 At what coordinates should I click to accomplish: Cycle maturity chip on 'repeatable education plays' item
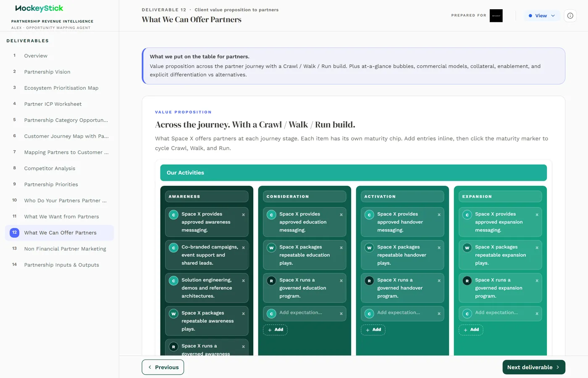pyautogui.click(x=271, y=248)
